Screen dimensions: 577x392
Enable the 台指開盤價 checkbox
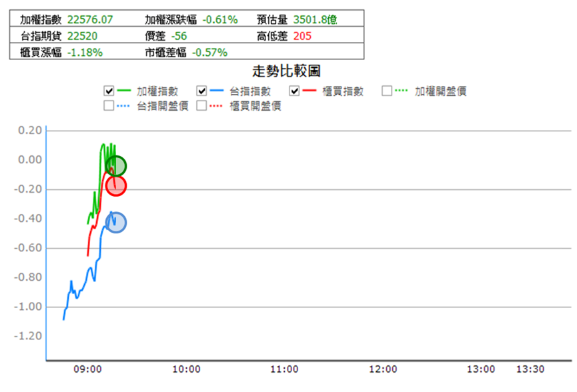tap(109, 105)
